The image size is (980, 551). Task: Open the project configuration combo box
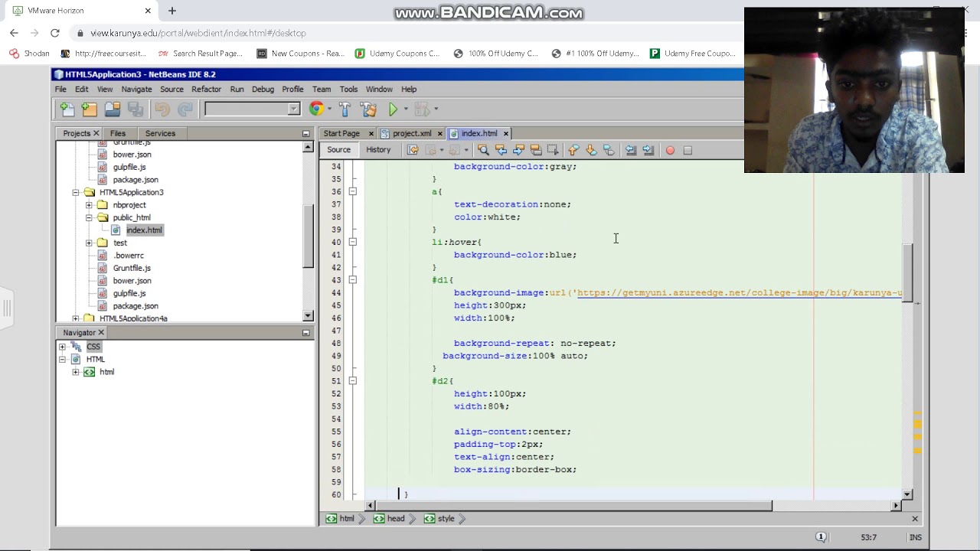(252, 109)
